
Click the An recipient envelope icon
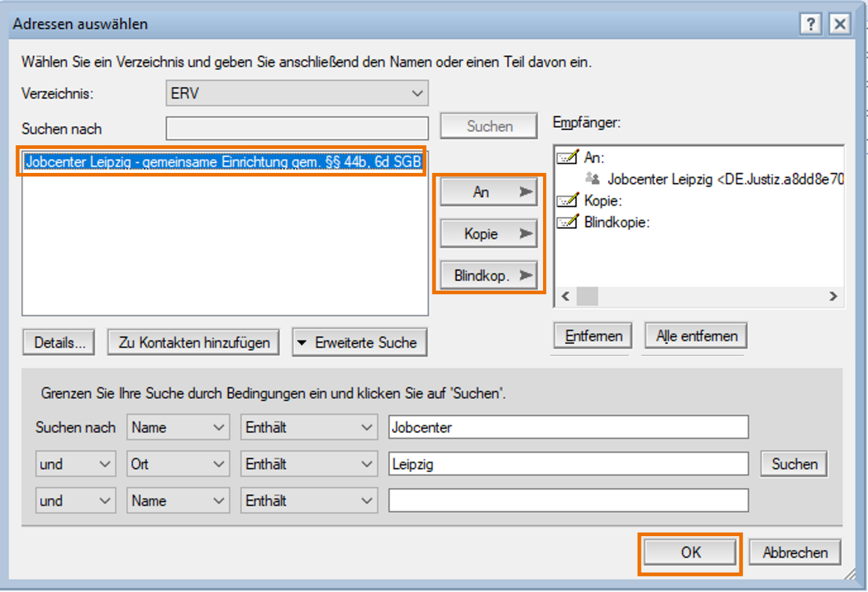point(568,157)
